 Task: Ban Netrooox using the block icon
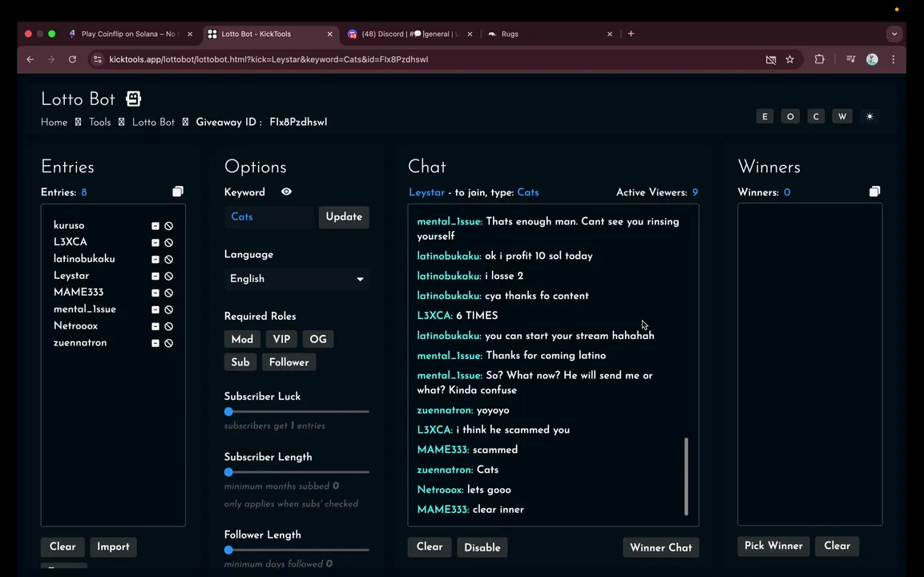click(x=168, y=326)
